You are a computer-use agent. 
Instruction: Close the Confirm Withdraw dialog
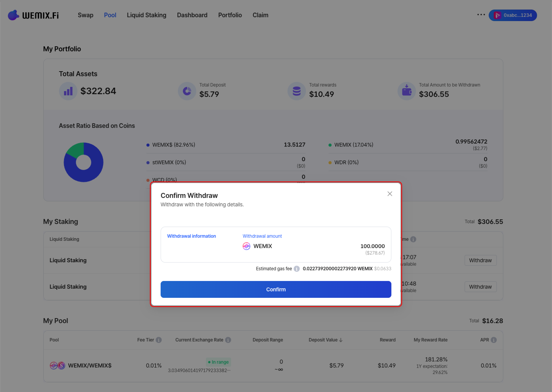click(x=390, y=194)
